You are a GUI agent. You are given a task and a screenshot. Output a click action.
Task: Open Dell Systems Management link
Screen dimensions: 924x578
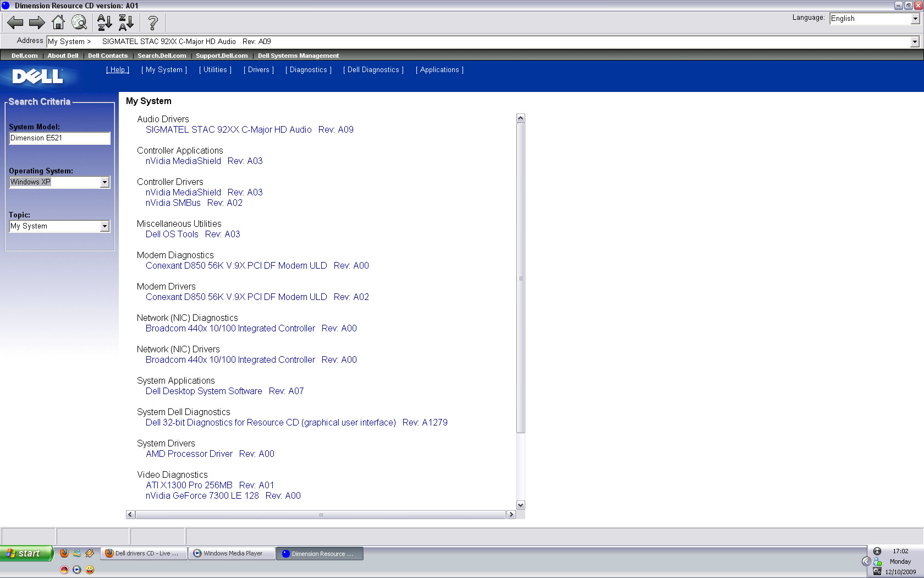click(298, 56)
